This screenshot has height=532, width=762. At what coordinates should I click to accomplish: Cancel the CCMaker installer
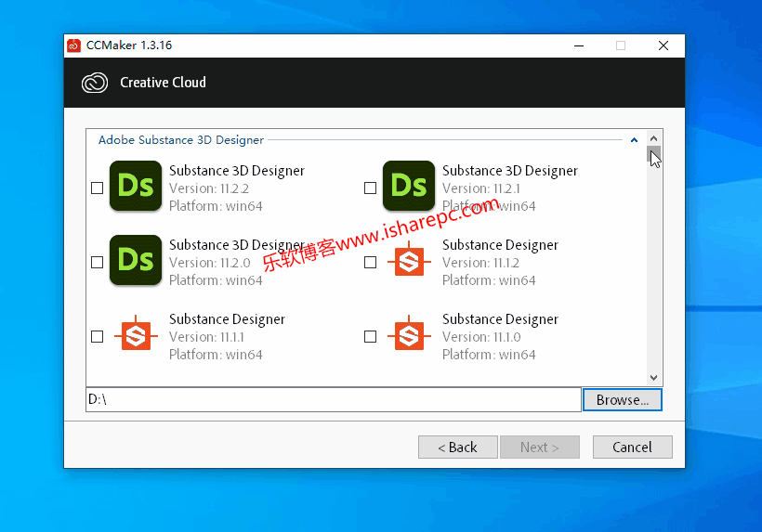(632, 448)
